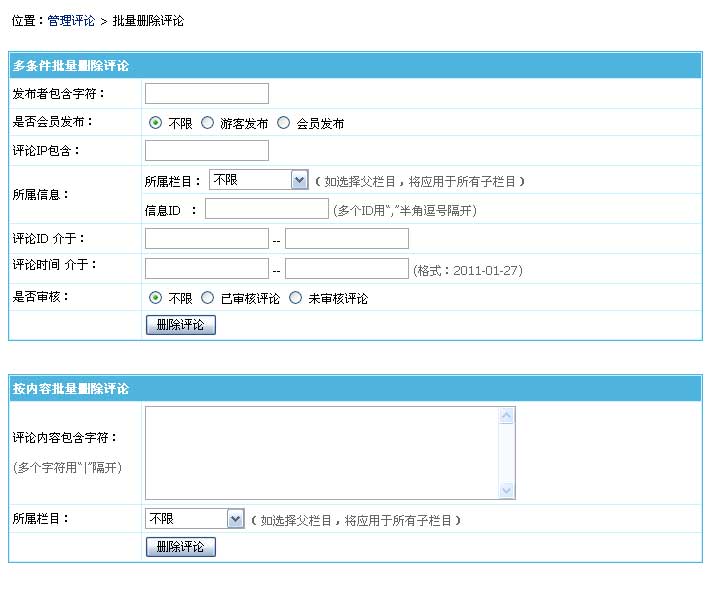Select the 会员发布 radio button

tap(284, 123)
